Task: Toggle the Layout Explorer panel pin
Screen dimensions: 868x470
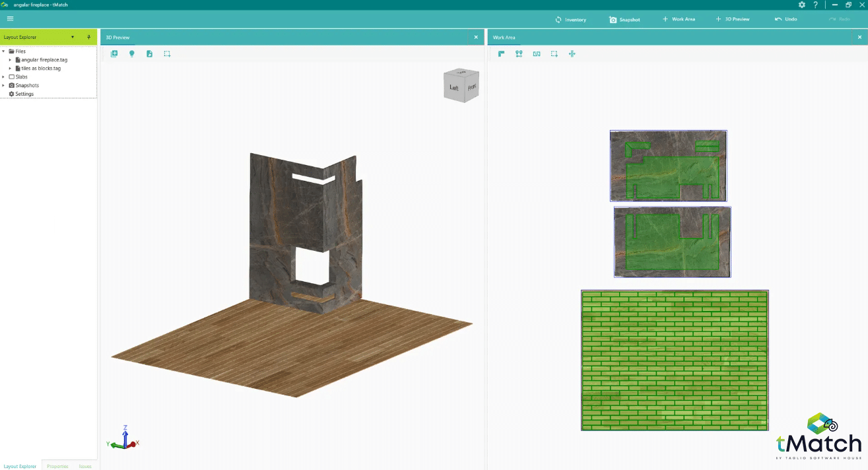Action: (88, 37)
